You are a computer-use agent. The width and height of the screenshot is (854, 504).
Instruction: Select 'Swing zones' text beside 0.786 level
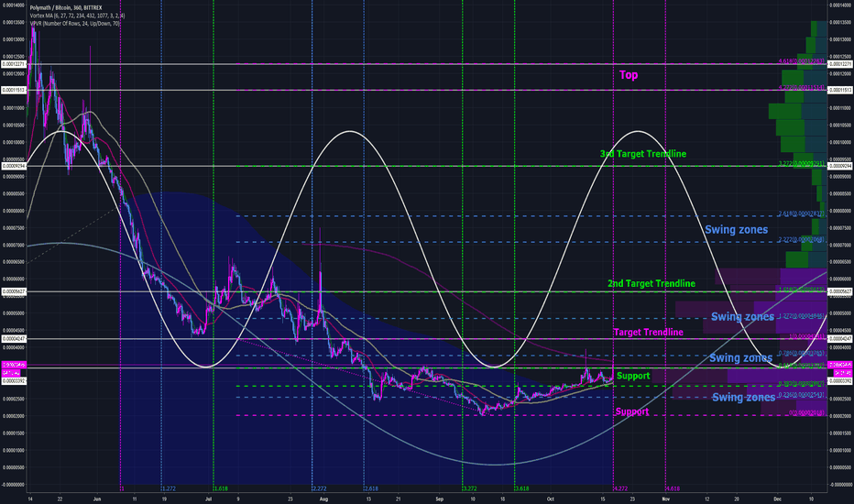(x=740, y=358)
